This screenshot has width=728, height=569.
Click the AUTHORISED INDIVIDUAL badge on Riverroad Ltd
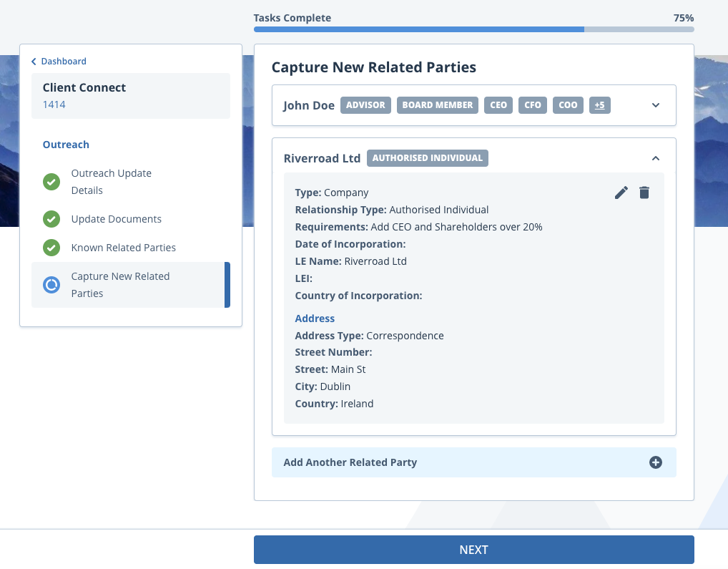coord(427,158)
